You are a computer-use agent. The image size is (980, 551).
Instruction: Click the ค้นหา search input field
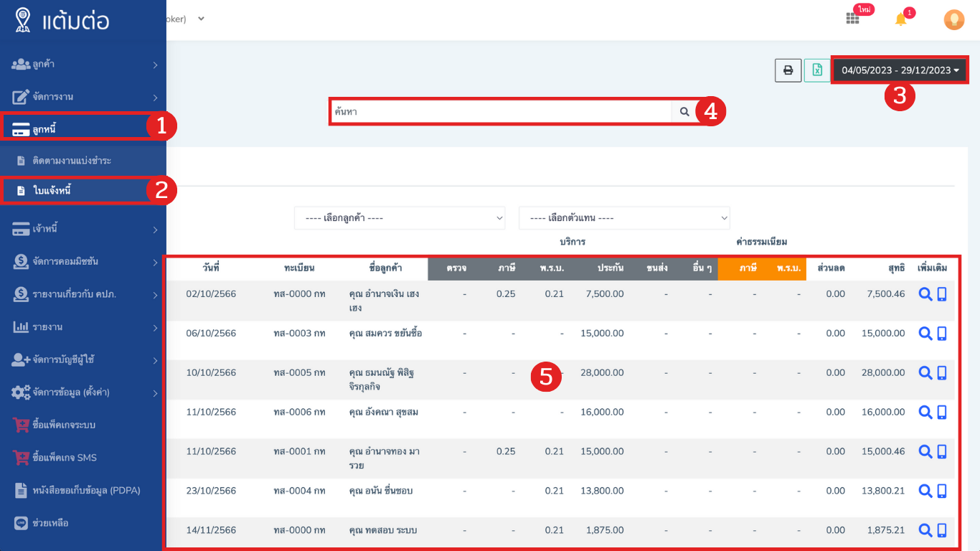(x=501, y=112)
